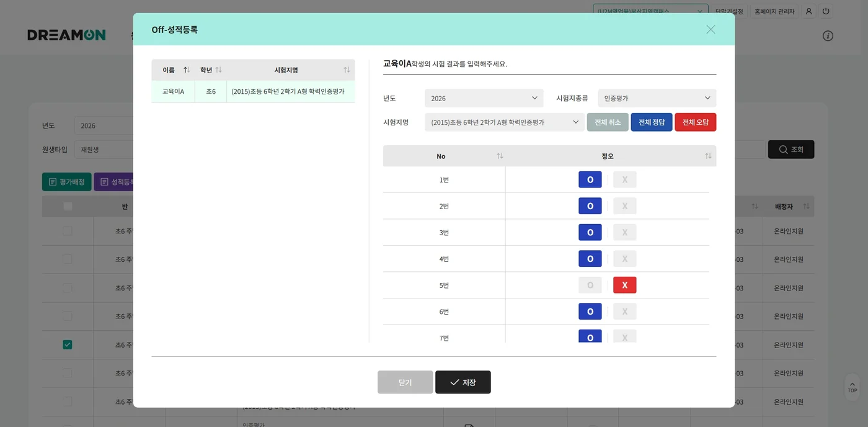Image resolution: width=868 pixels, height=427 pixels.
Task: Click the green 평가배정 button
Action: pos(66,182)
